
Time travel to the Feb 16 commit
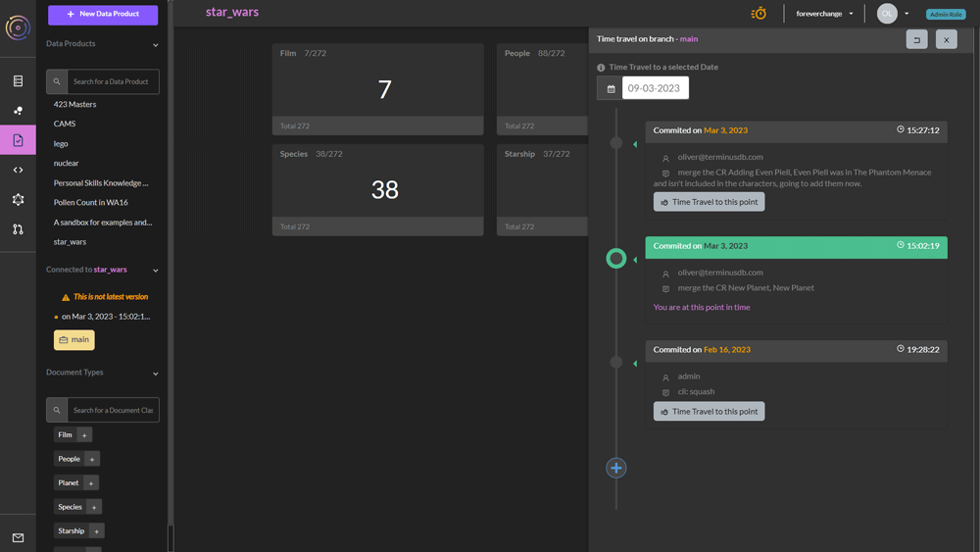[709, 412]
